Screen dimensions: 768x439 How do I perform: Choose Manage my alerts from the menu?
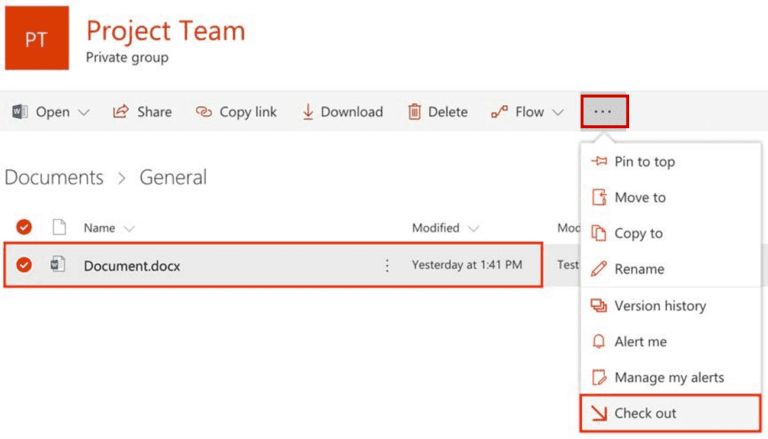pyautogui.click(x=671, y=377)
